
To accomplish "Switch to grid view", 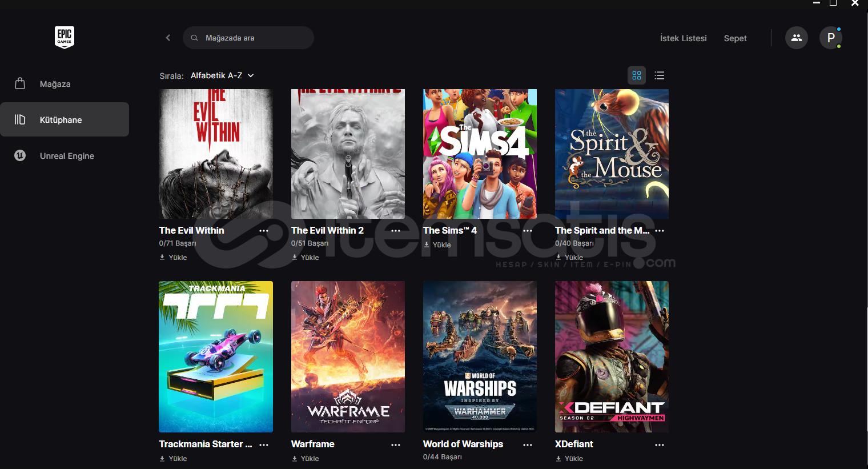I will coord(637,75).
